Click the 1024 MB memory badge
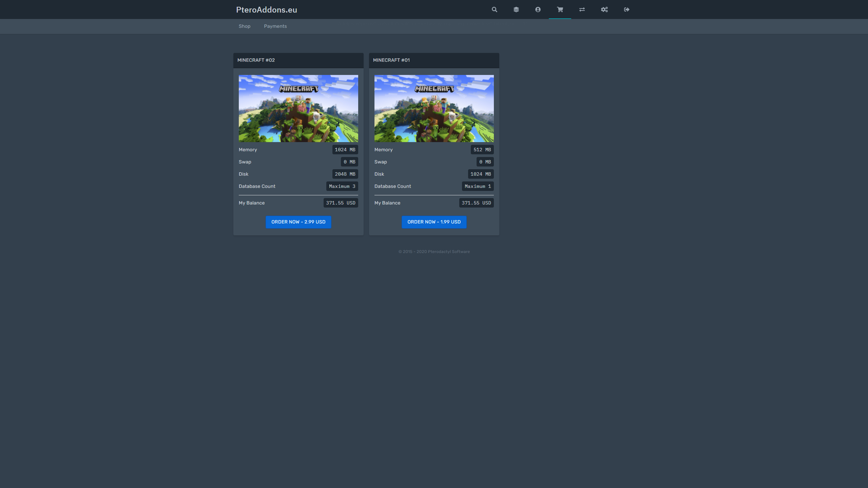868x488 pixels. (345, 150)
